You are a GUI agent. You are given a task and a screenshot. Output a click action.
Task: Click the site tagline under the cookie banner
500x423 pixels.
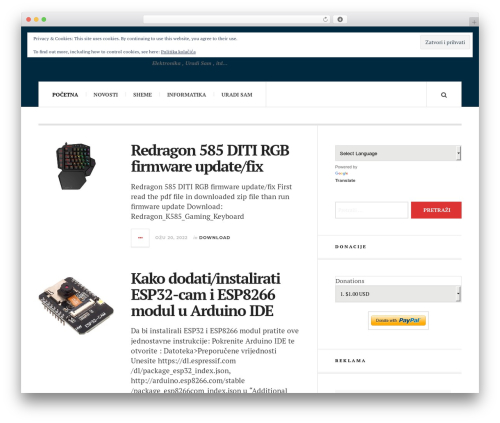[x=189, y=63]
